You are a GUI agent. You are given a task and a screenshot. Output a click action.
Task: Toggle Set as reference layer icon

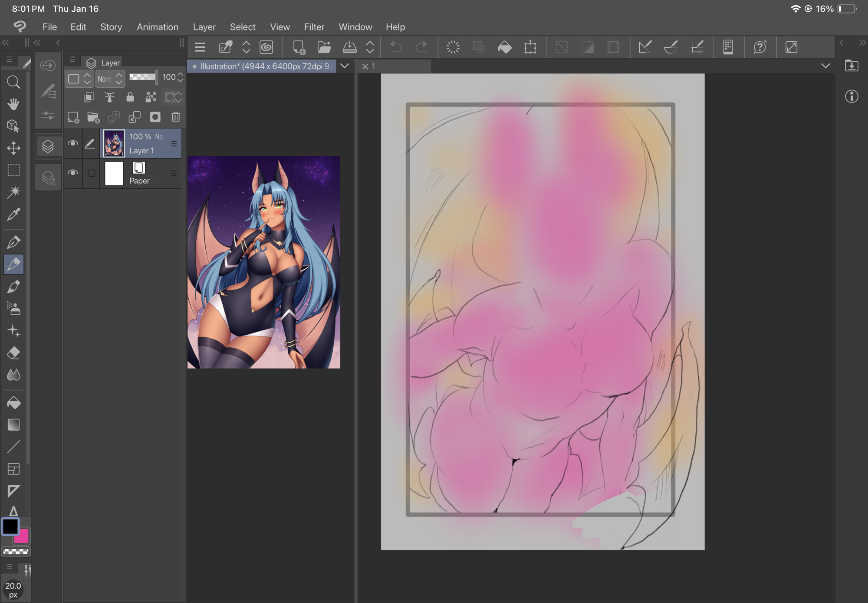pos(109,97)
